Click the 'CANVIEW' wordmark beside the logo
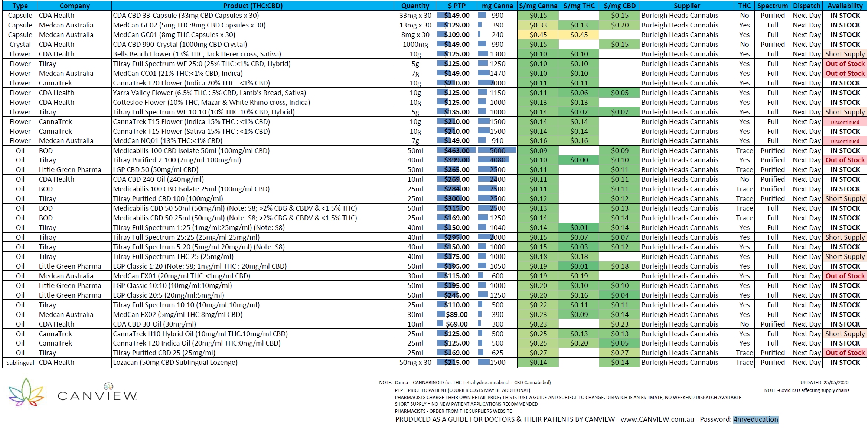Image resolution: width=868 pixels, height=428 pixels. tap(97, 396)
